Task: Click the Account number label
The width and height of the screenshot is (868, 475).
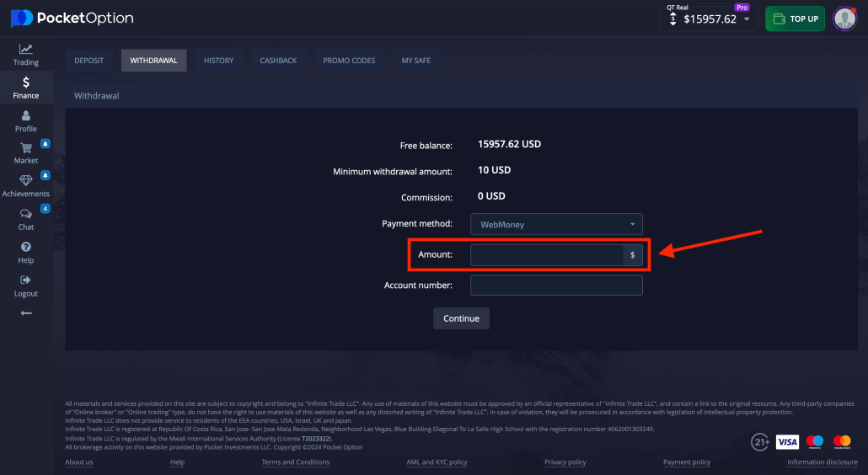Action: tap(418, 286)
